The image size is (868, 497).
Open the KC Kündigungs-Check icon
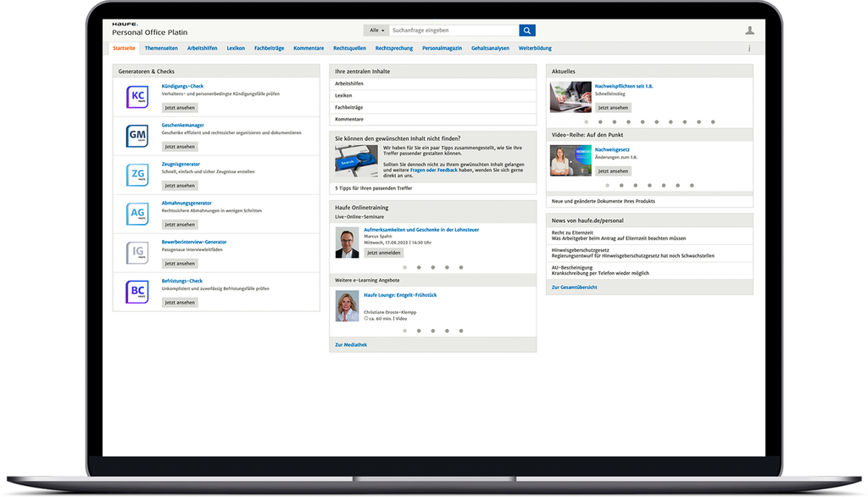tap(137, 97)
